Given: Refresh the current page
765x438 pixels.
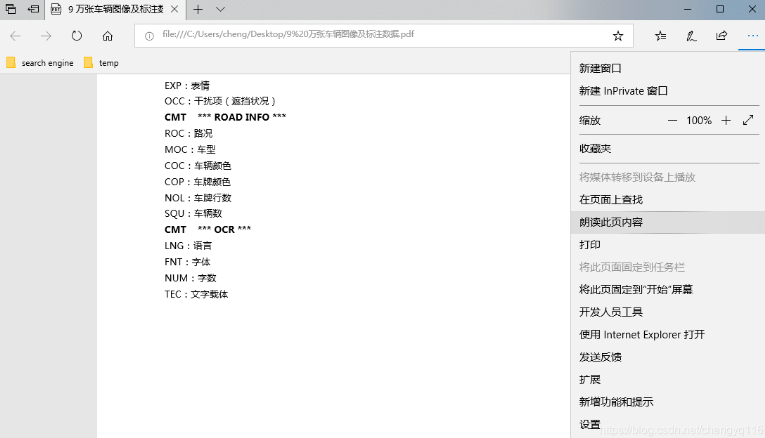Looking at the screenshot, I should click(x=77, y=36).
